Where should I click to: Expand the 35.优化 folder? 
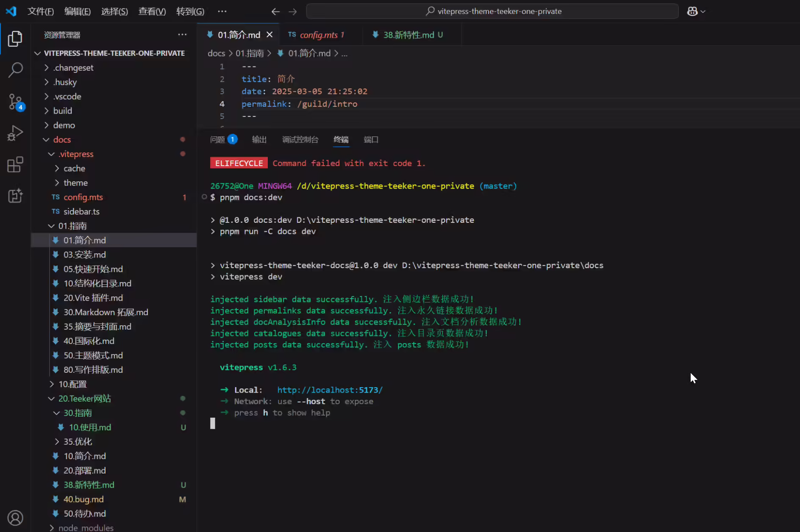click(x=114, y=441)
